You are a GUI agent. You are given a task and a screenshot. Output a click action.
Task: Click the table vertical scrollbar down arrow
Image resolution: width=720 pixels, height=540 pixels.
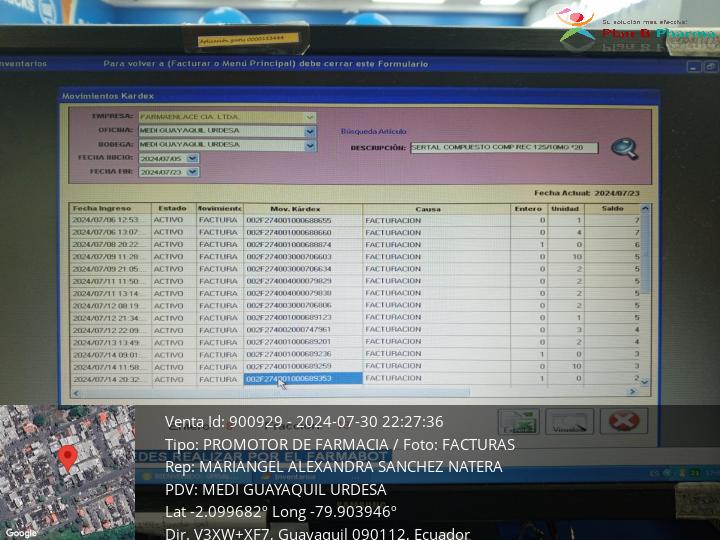point(645,382)
